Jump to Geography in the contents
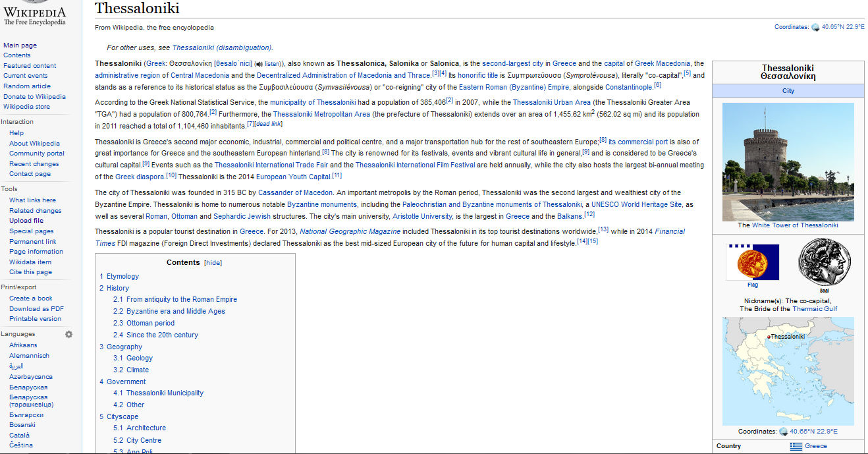Viewport: 868px width, 454px height. pos(124,347)
